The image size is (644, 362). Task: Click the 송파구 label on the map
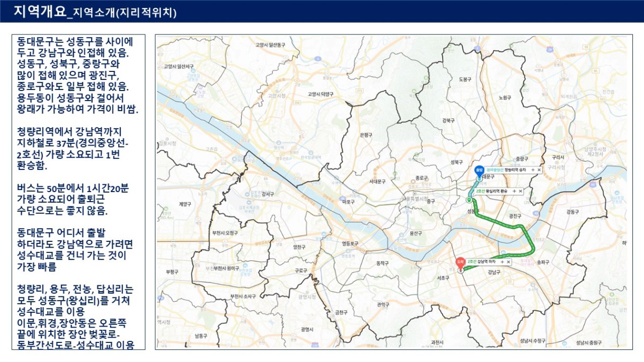pyautogui.click(x=543, y=262)
